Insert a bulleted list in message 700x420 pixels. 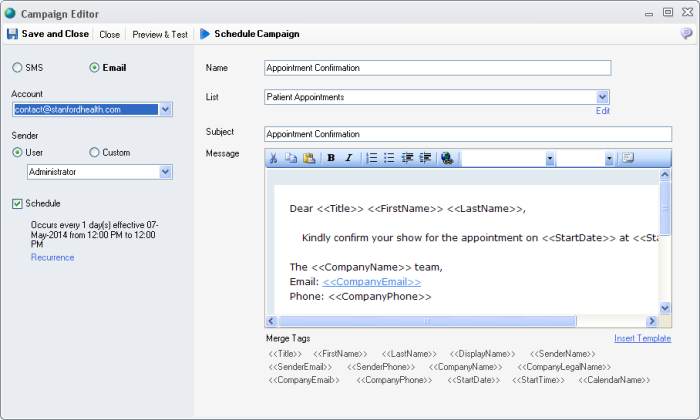389,158
